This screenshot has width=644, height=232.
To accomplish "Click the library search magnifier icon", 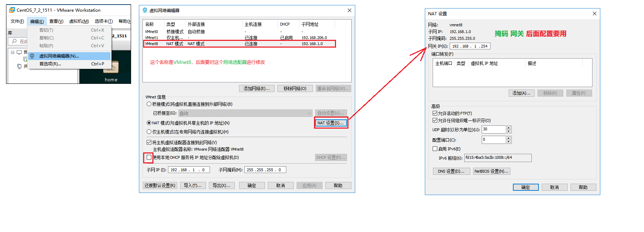I will [14, 41].
